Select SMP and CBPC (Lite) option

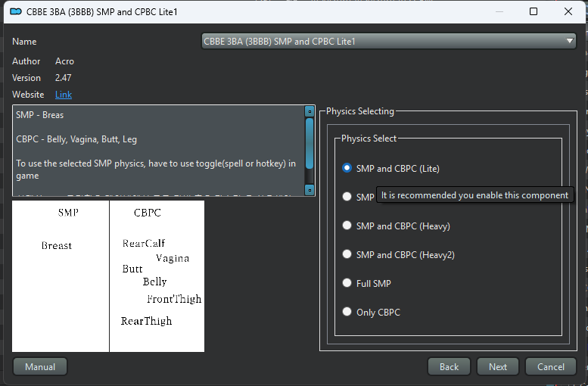tap(390, 169)
